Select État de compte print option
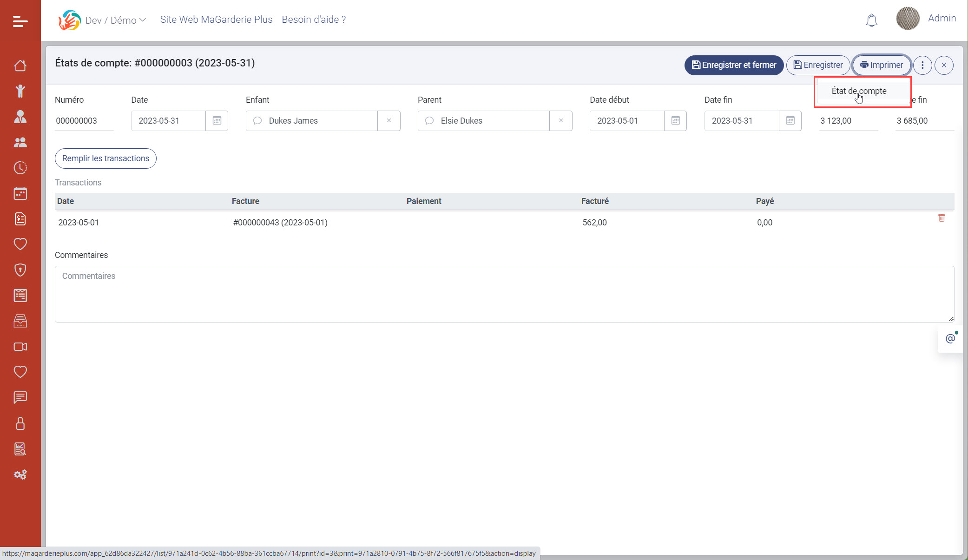 (x=859, y=91)
